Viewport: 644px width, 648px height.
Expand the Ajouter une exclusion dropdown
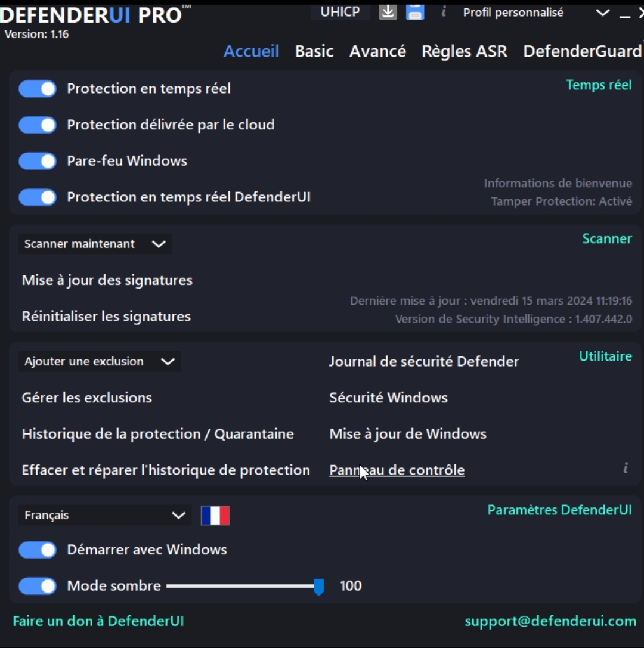click(99, 362)
